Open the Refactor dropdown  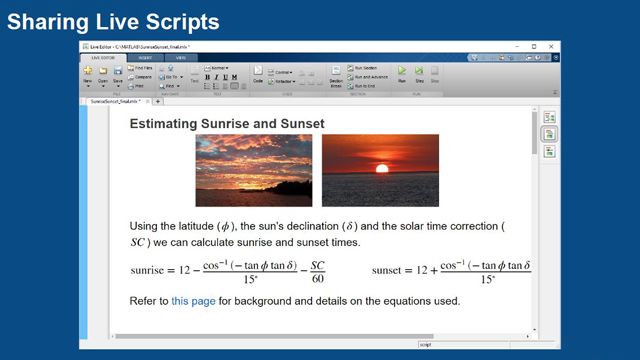[281, 81]
